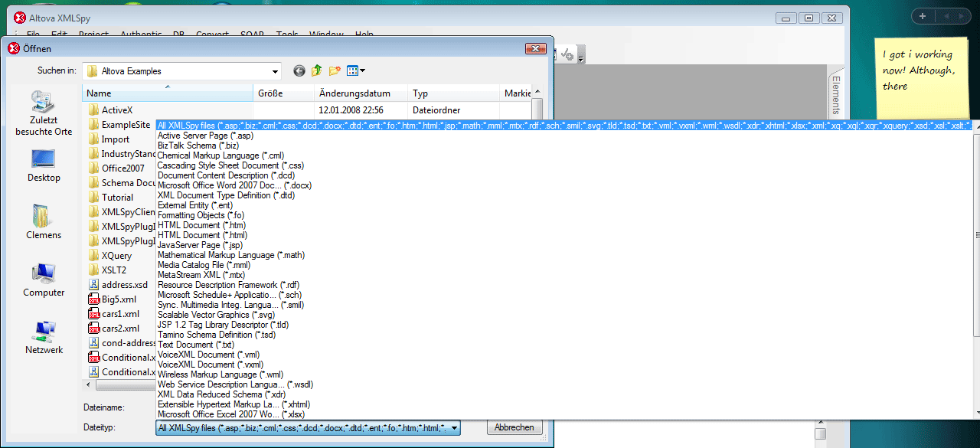Open the Clemens user folder shortcut
980x448 pixels.
coord(44,223)
